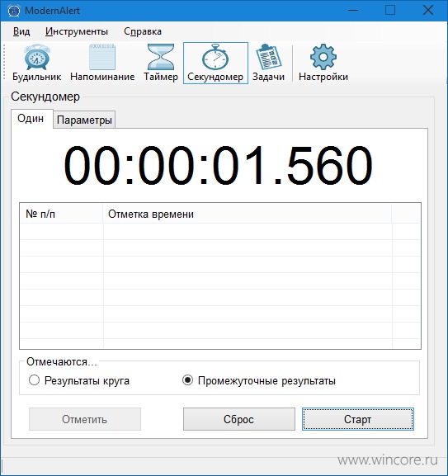Reset the stopwatch with Сброс button
This screenshot has width=448, height=476.
pos(239,419)
